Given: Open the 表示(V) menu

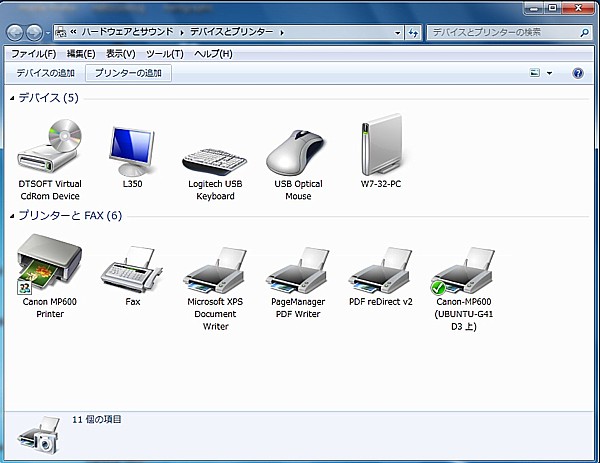Looking at the screenshot, I should pyautogui.click(x=121, y=54).
